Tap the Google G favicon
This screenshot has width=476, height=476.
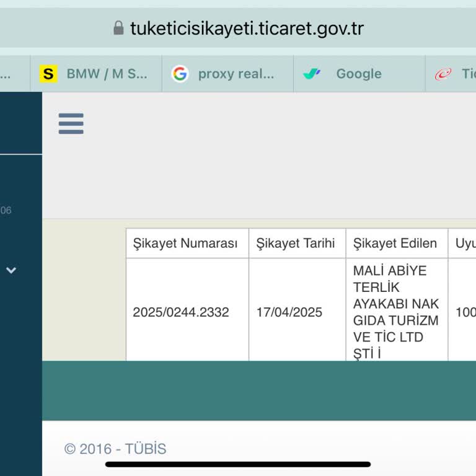pyautogui.click(x=180, y=74)
